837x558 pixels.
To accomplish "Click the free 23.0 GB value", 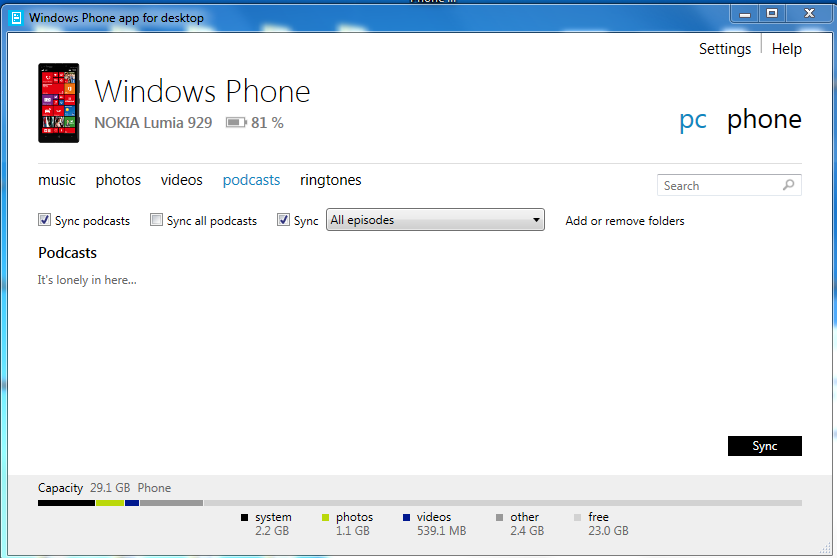I will [608, 531].
